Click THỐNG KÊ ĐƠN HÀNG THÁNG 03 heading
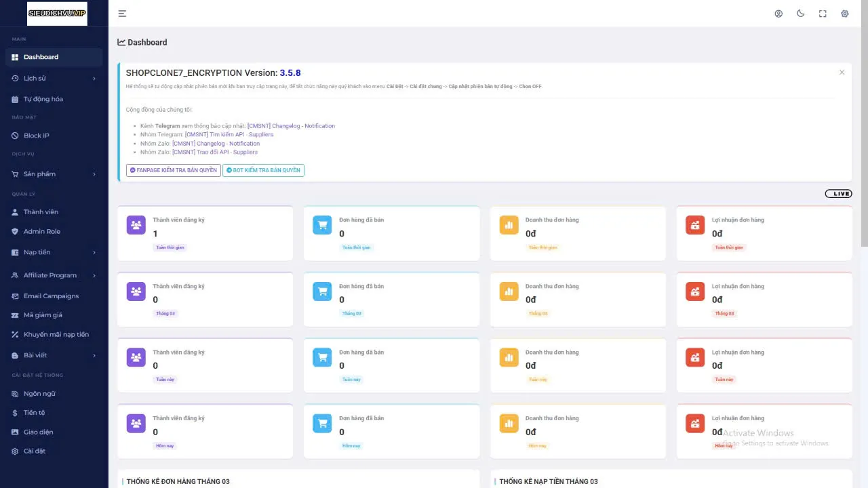Viewport: 868px width, 488px height. [x=178, y=482]
